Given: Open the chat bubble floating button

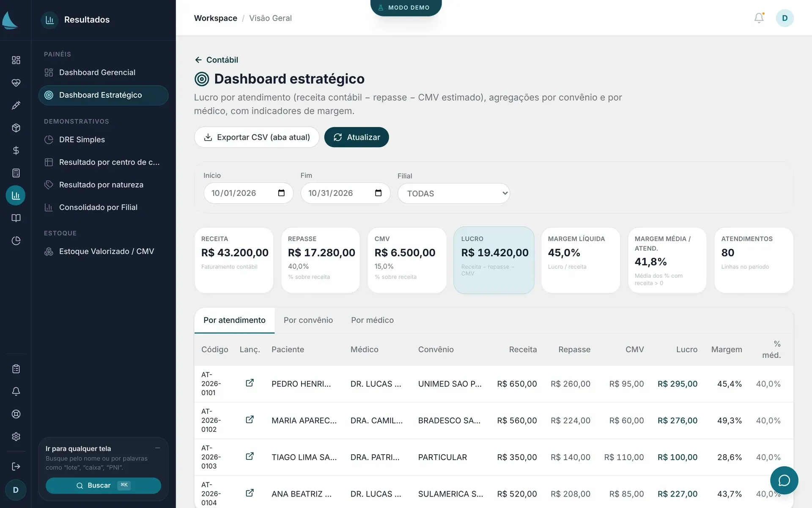Looking at the screenshot, I should [784, 480].
